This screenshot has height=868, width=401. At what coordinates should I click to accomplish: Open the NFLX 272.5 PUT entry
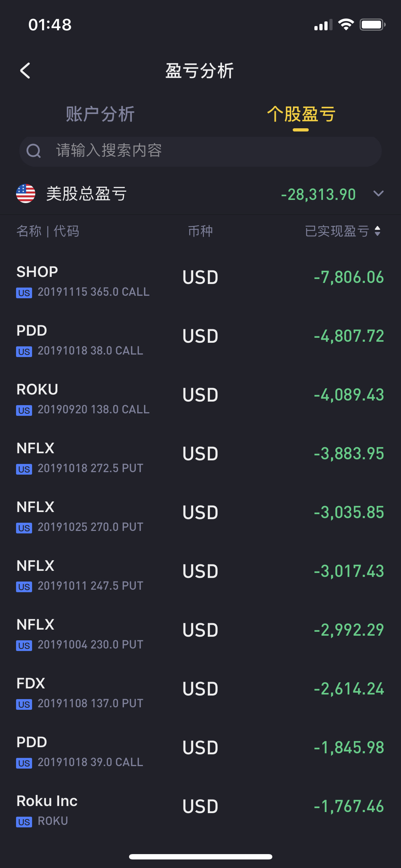click(200, 458)
